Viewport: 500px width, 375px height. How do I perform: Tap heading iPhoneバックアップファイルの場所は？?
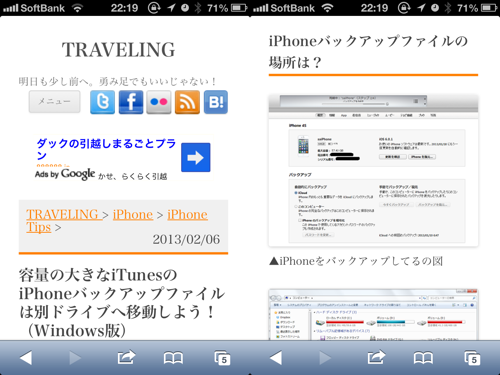pyautogui.click(x=369, y=52)
